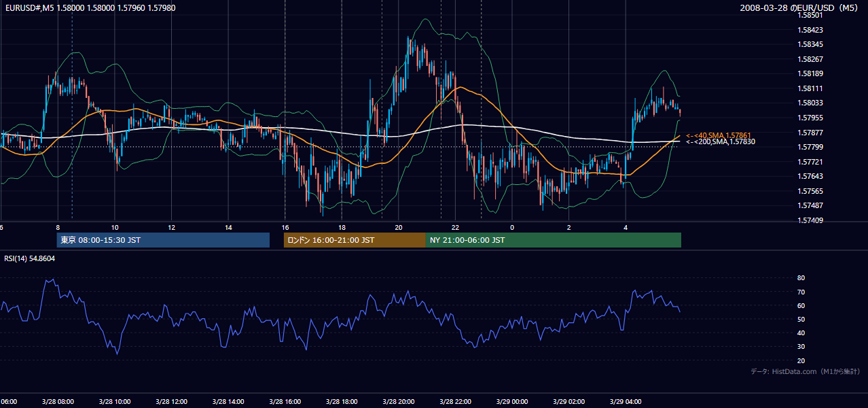Click price axis value 1.57721

[x=811, y=162]
